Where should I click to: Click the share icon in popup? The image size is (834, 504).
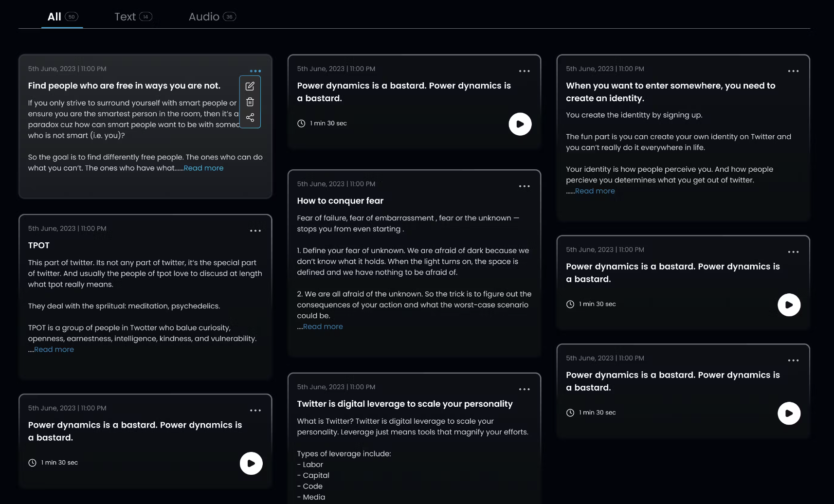point(250,118)
